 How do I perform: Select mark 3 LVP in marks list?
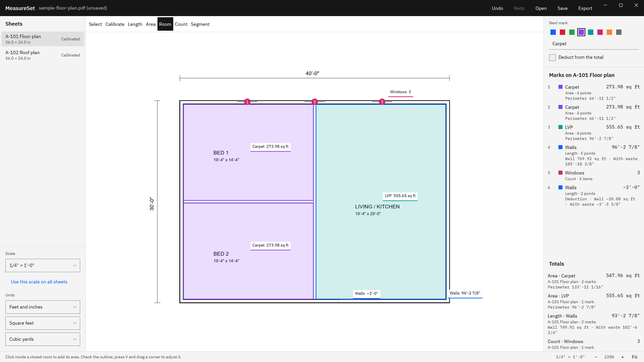(594, 133)
